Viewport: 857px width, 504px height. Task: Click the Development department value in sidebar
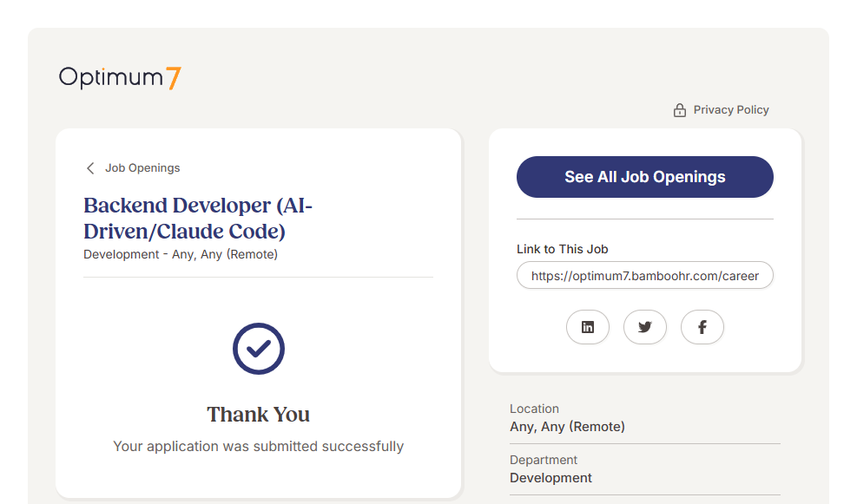pyautogui.click(x=550, y=478)
